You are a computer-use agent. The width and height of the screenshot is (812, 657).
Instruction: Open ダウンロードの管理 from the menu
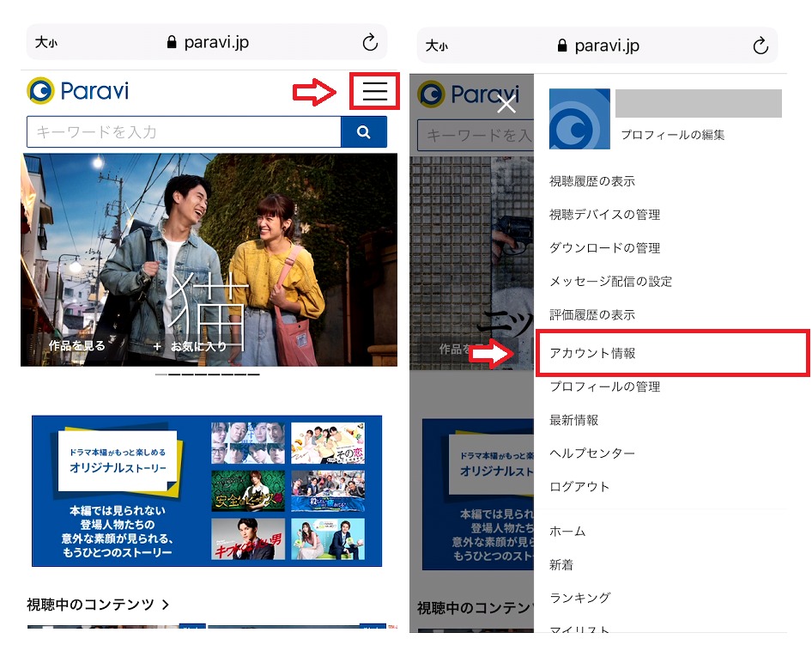tap(604, 247)
